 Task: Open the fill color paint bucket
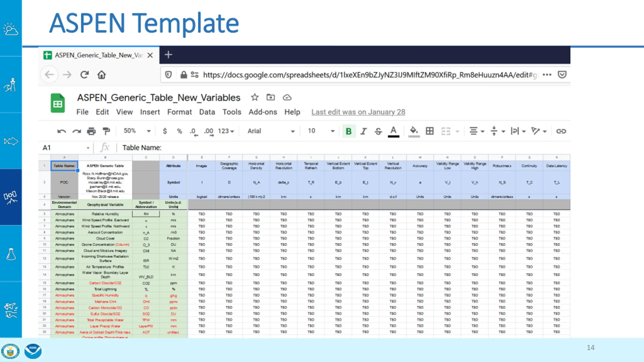414,131
